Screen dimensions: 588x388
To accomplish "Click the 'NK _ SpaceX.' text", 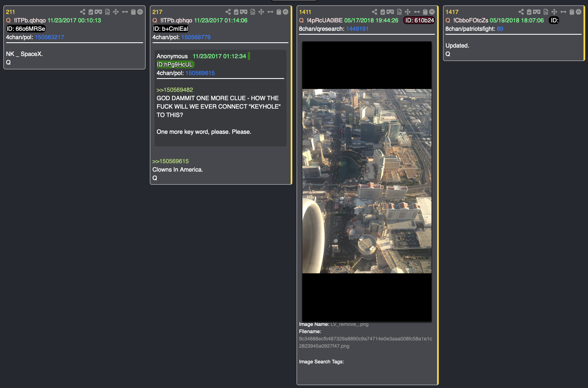I will pos(24,54).
